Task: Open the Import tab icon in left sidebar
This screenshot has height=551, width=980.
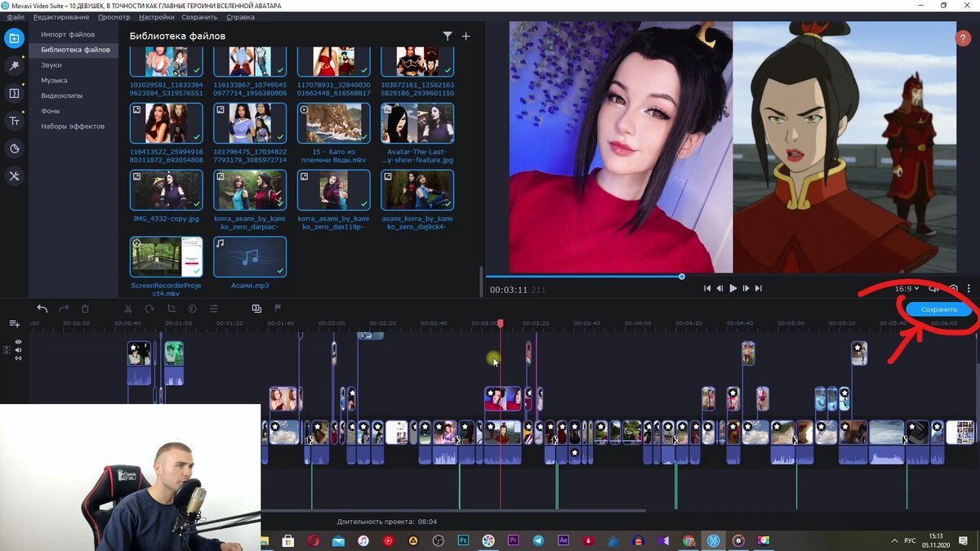Action: coord(14,38)
